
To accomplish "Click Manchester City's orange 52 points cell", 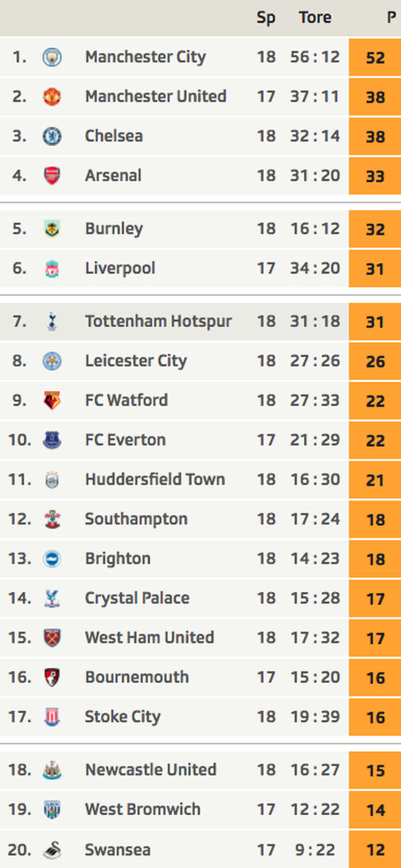I will (x=375, y=57).
